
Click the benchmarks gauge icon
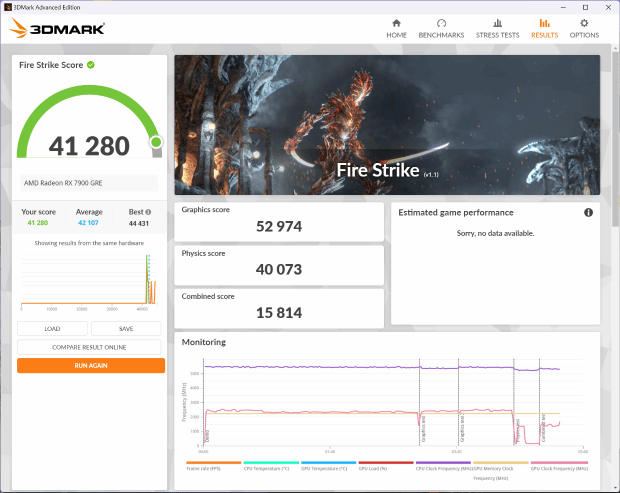pos(441,23)
